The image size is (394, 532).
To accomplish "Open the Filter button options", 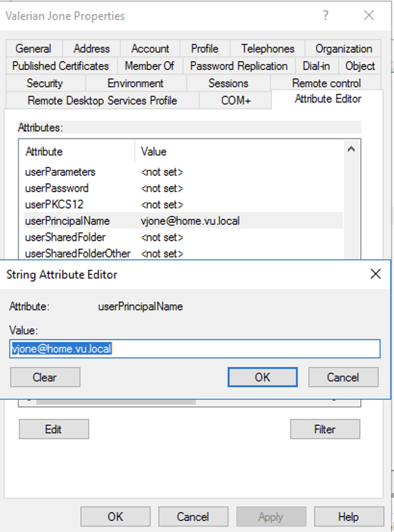I will click(325, 429).
